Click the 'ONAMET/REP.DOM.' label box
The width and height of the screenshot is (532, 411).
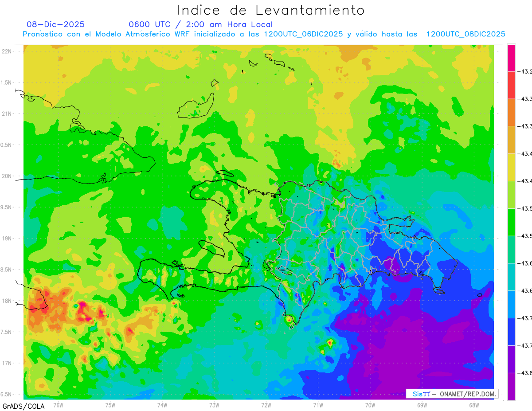452,394
